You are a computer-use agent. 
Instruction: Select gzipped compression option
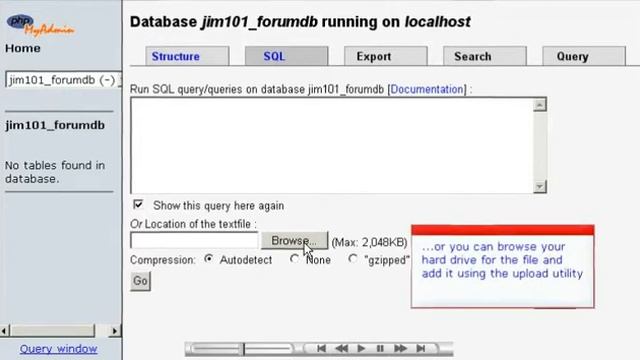[x=353, y=259]
